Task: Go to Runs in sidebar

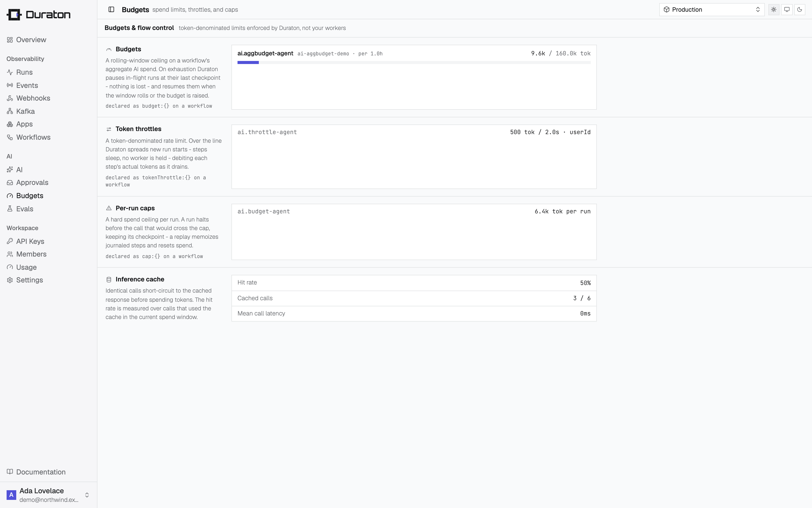Action: coord(25,73)
